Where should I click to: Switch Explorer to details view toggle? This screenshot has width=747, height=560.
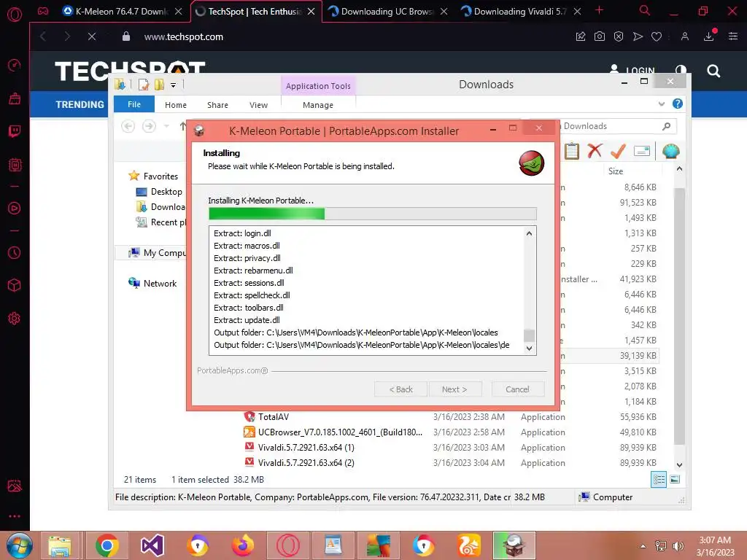pos(659,480)
